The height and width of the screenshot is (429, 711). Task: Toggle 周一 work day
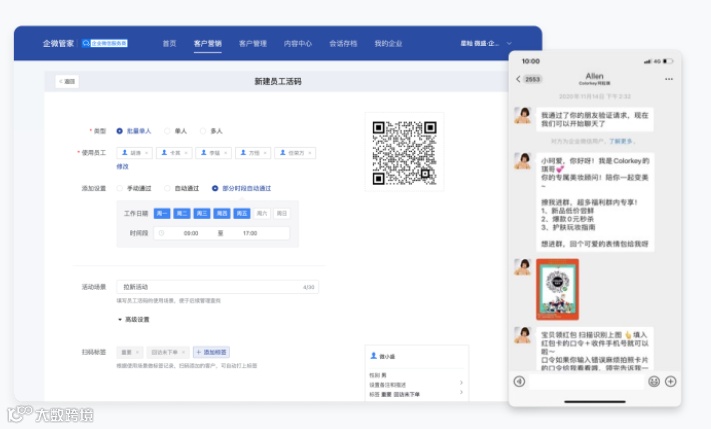[x=162, y=213]
